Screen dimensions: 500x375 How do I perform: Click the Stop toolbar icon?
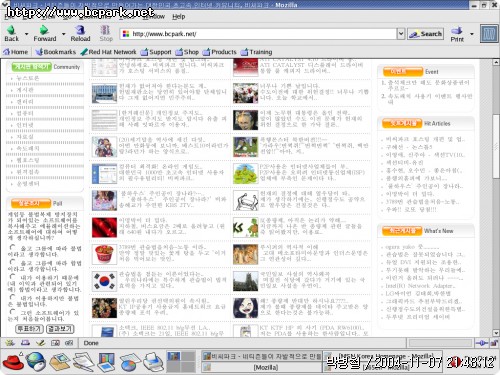105,30
